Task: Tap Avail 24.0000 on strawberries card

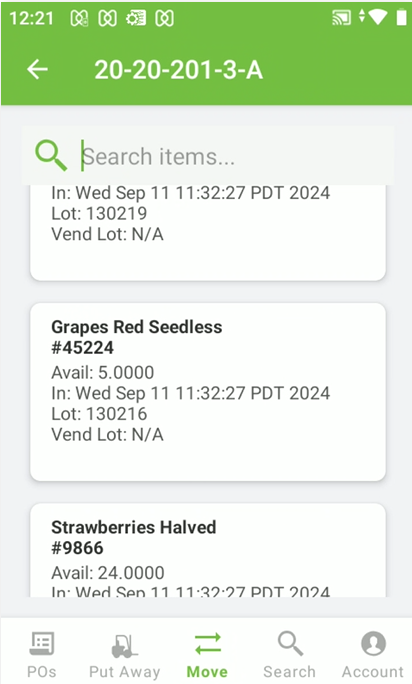Action: [x=108, y=573]
